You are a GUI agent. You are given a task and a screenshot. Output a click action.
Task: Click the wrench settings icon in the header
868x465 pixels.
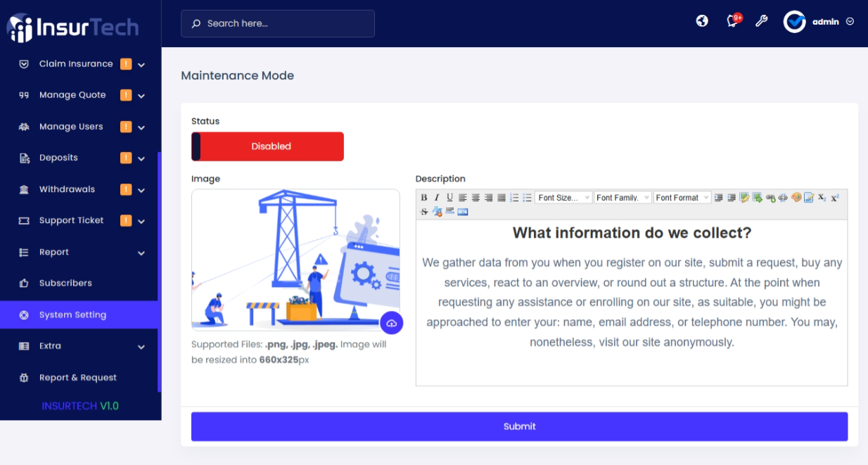coord(761,21)
